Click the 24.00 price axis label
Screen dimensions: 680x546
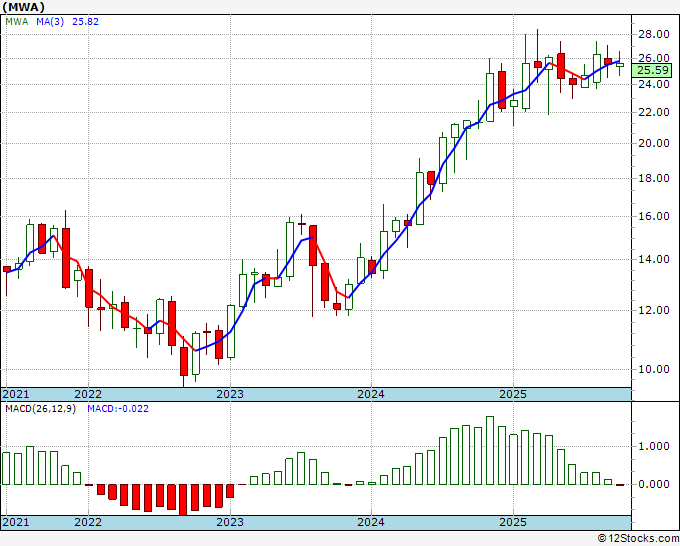[x=654, y=84]
